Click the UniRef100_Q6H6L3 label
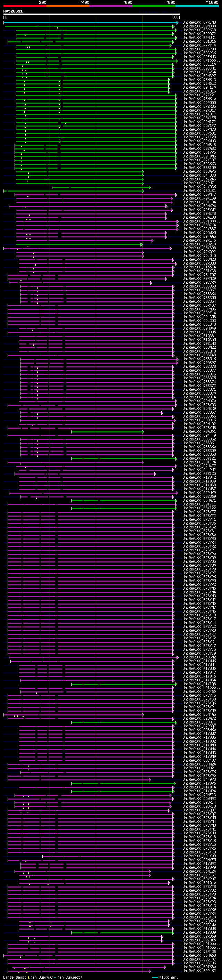Viewport: 222px width, 980px height. 199,80
